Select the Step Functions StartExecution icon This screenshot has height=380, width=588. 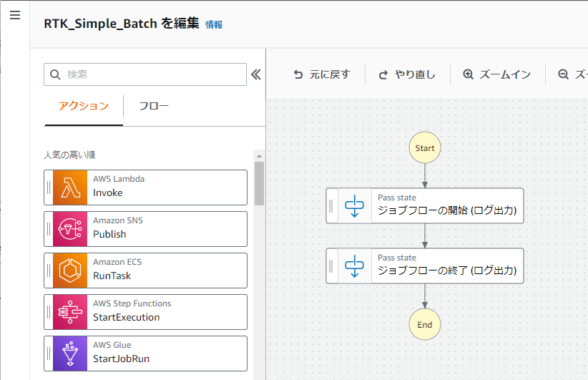tap(70, 312)
